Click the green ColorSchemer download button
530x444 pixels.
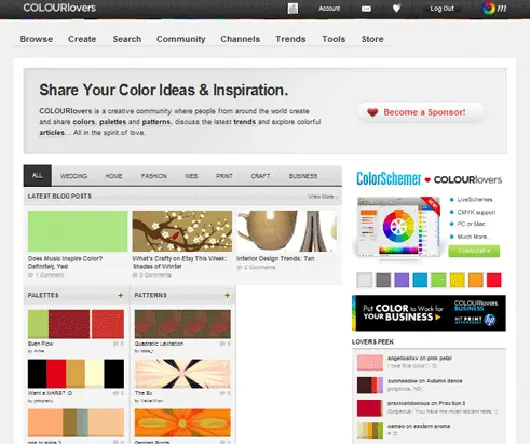474,251
